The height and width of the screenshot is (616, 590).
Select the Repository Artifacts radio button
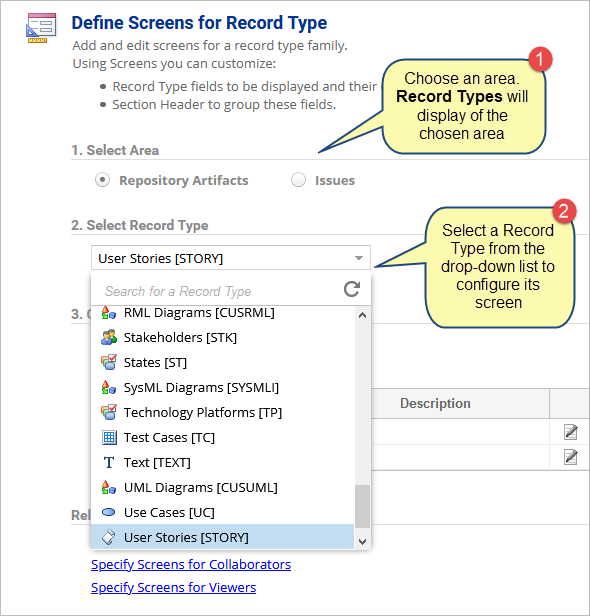pos(103,180)
